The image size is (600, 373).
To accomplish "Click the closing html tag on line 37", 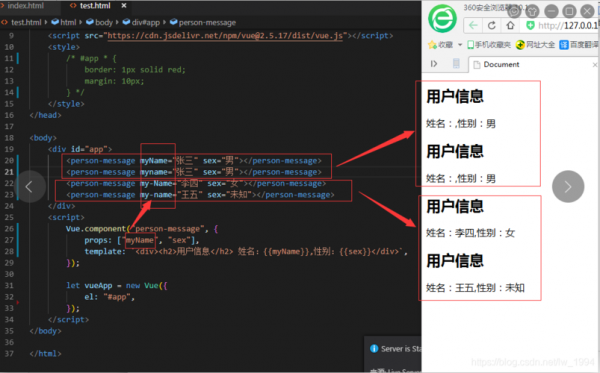I will (45, 354).
